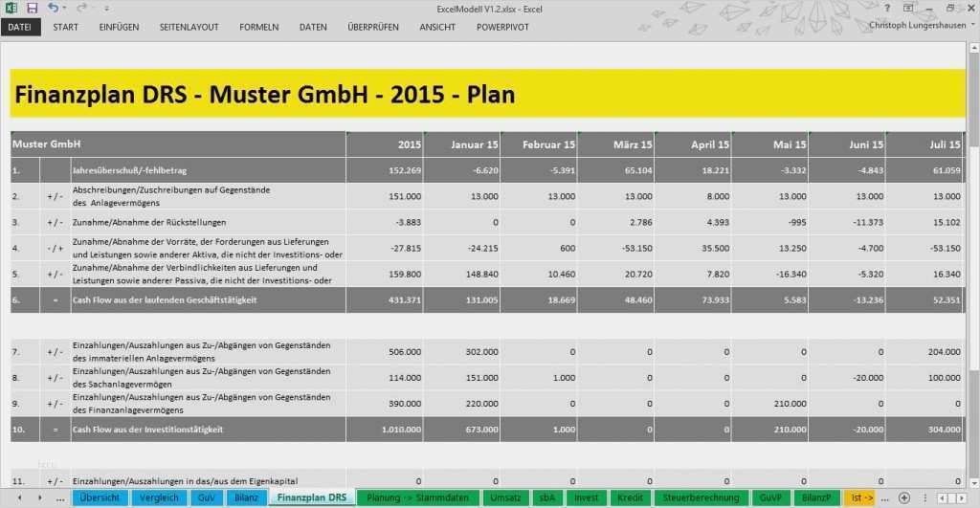This screenshot has width=980, height=508.
Task: Show hidden sheets via left ellipsis
Action: click(x=60, y=498)
